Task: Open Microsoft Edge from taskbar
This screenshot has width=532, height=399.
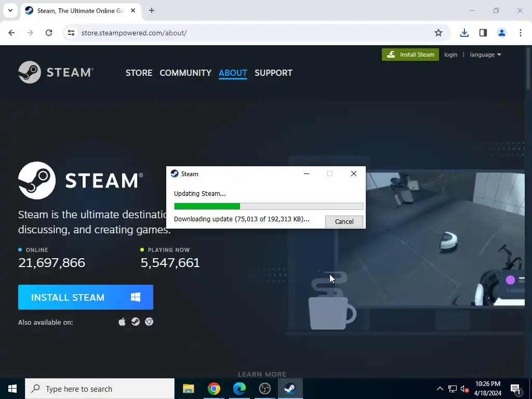Action: [x=239, y=389]
